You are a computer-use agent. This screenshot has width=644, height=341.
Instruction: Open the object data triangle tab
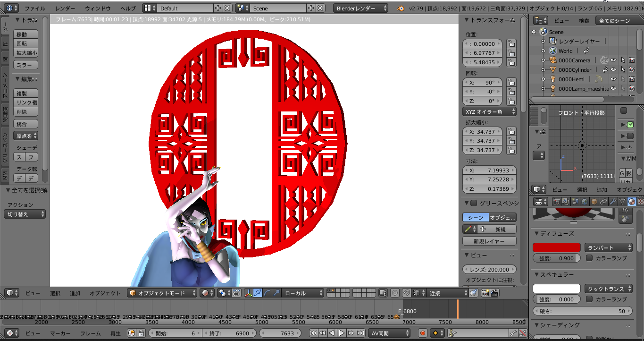click(x=622, y=202)
